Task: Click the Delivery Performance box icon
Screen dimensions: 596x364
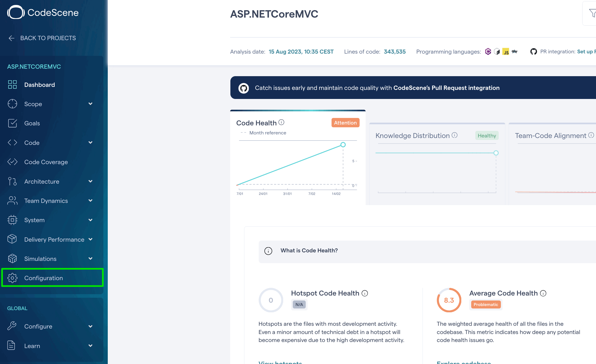Action: [12, 239]
